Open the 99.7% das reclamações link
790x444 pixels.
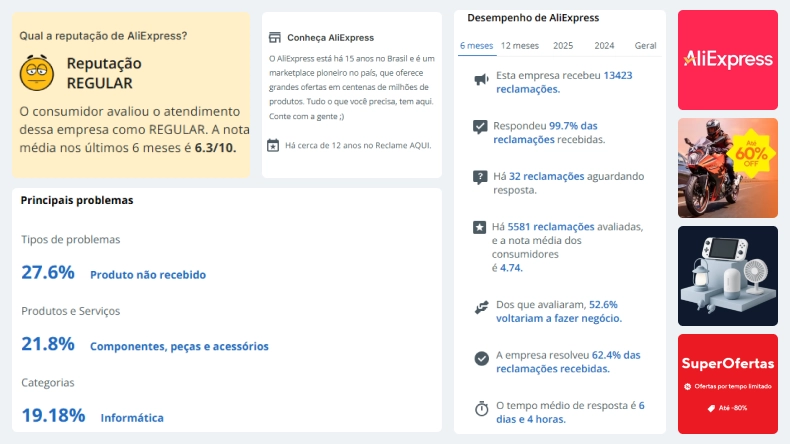545,133
